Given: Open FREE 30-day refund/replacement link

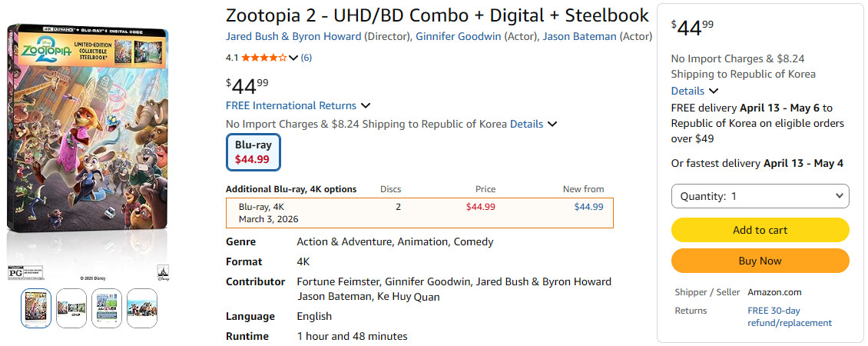Looking at the screenshot, I should 789,317.
